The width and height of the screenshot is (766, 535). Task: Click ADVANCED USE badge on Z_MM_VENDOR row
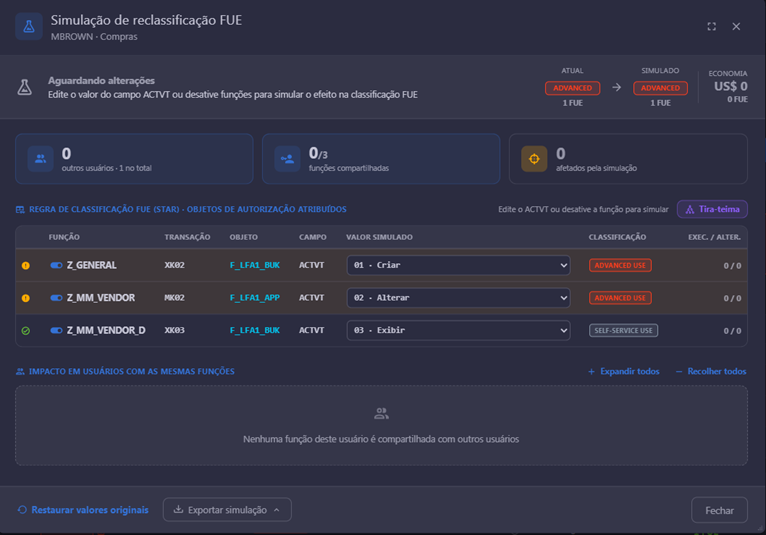tap(620, 298)
